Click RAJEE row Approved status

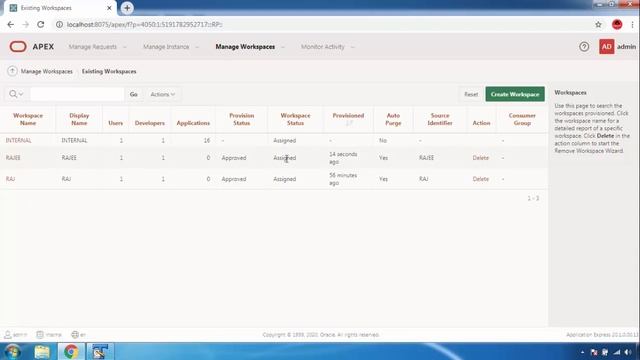[234, 158]
